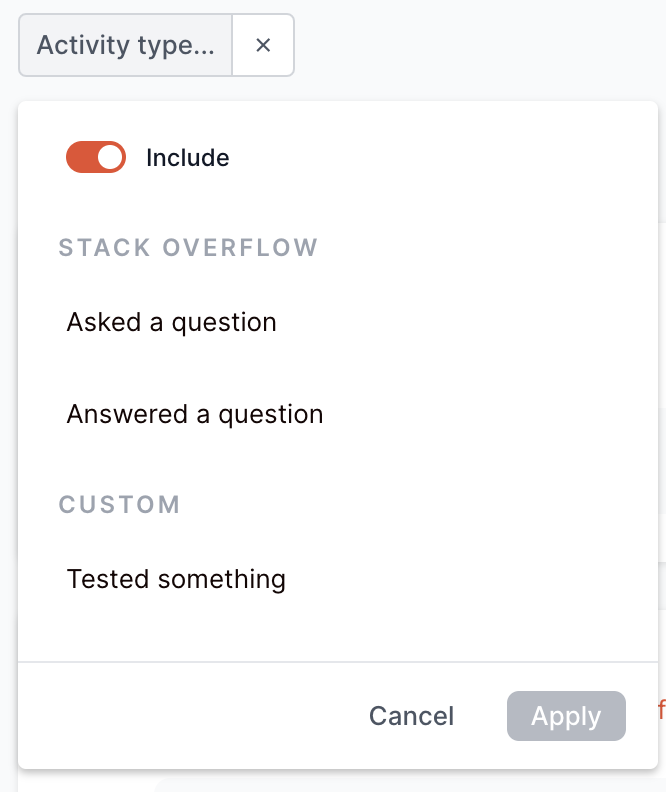Filter by Tested something under Custom
The width and height of the screenshot is (666, 792).
click(x=176, y=579)
